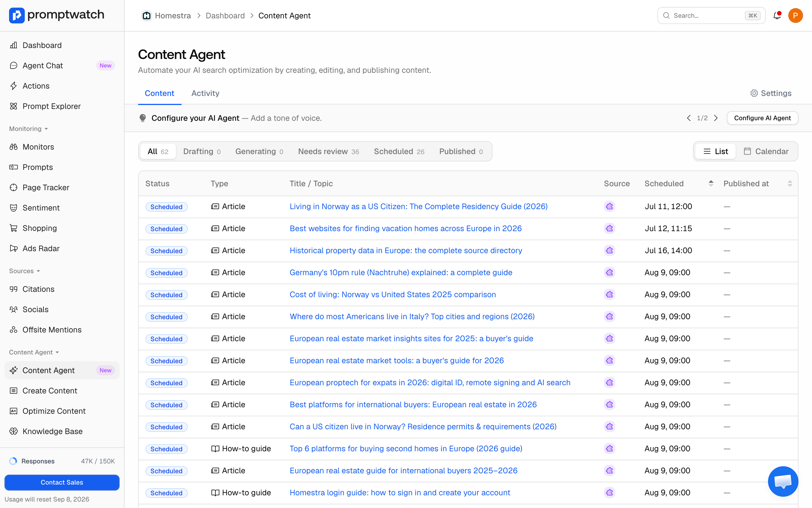Open the chat support bubble
This screenshot has width=812, height=508.
(783, 481)
